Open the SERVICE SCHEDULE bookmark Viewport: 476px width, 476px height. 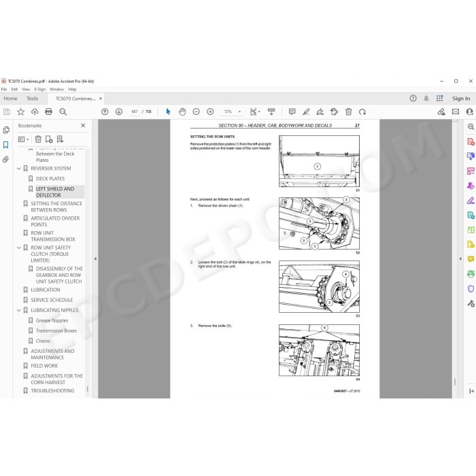pos(52,300)
